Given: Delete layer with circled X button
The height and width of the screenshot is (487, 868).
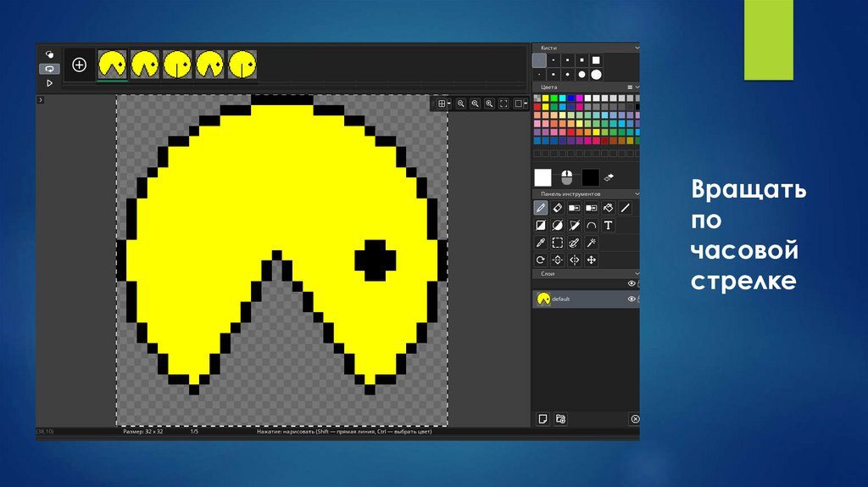Looking at the screenshot, I should pyautogui.click(x=635, y=419).
